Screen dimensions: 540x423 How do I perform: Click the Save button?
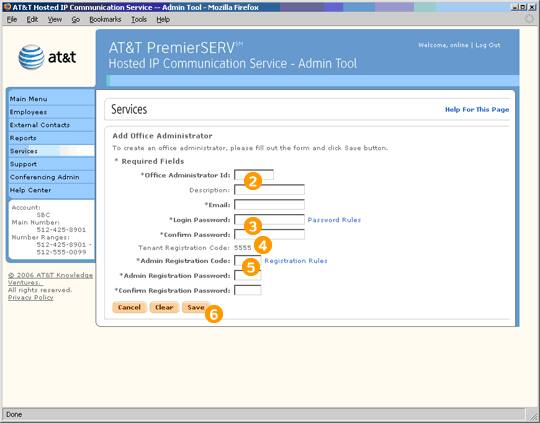coord(196,307)
